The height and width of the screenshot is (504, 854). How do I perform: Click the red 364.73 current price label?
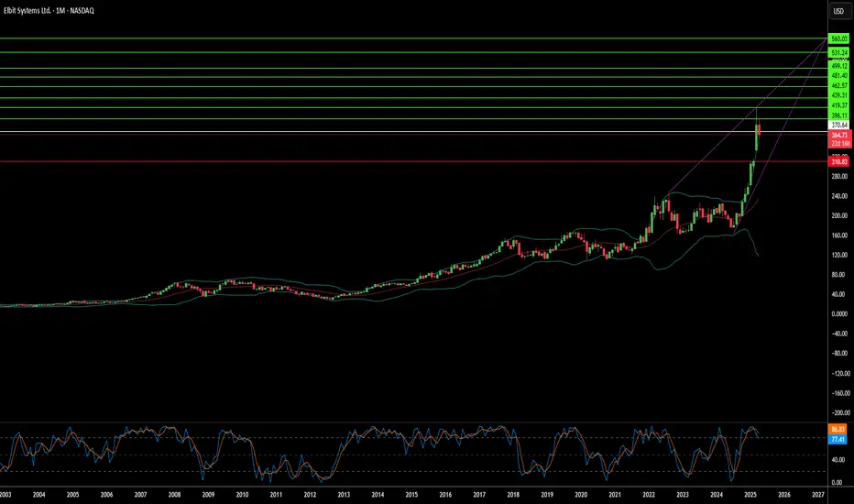(x=838, y=135)
